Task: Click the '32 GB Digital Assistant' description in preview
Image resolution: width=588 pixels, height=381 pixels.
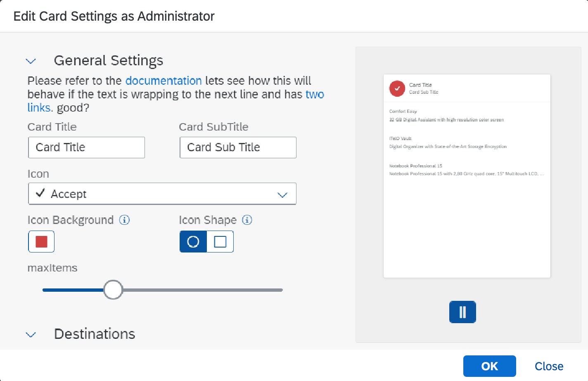Action: [x=446, y=120]
